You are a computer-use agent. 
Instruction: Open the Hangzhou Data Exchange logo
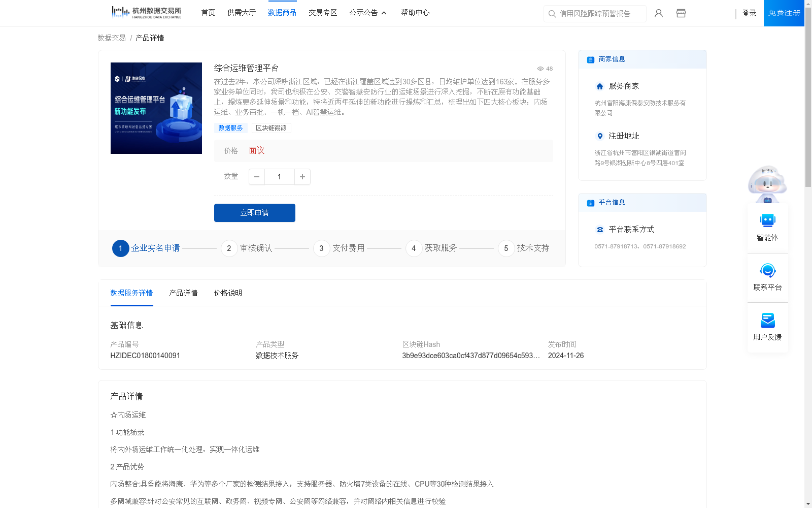tap(146, 12)
